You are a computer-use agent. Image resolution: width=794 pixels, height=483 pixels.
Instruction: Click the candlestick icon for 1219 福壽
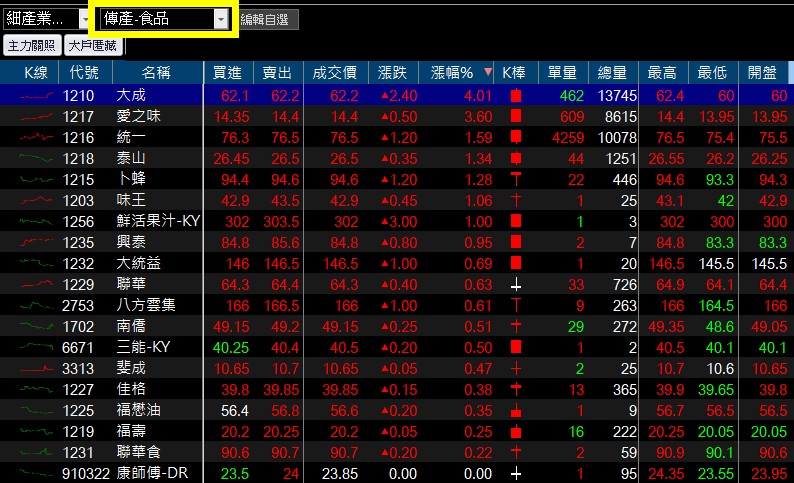[x=516, y=431]
